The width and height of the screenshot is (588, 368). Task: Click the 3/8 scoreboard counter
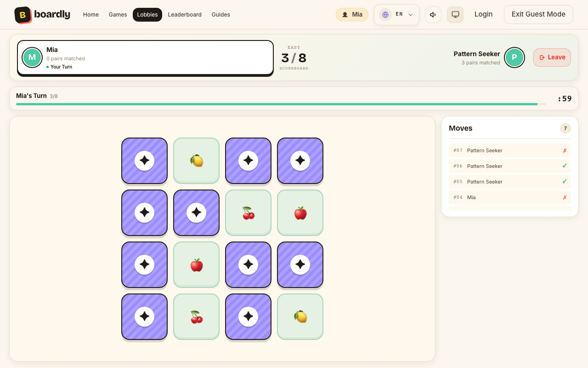[294, 58]
